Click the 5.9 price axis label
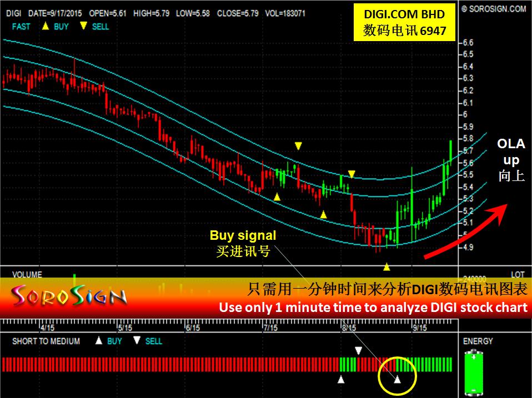This screenshot has height=398, width=532. [468, 127]
